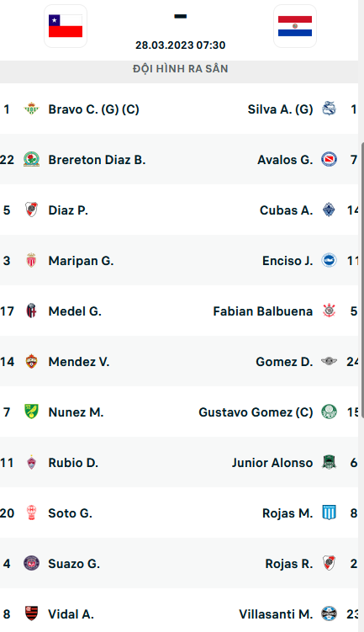
Task: Click the Blackburn crest beside Brereton Diaz B.
Action: click(x=31, y=159)
